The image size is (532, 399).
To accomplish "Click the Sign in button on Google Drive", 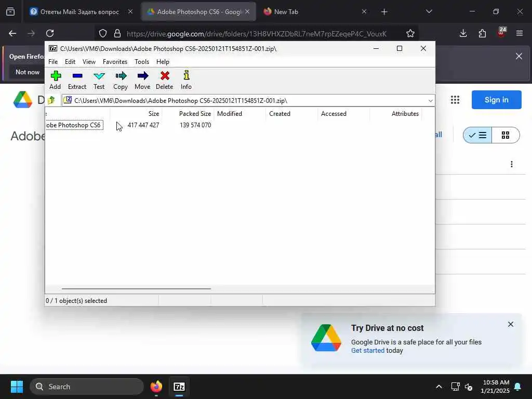I will 496,100.
